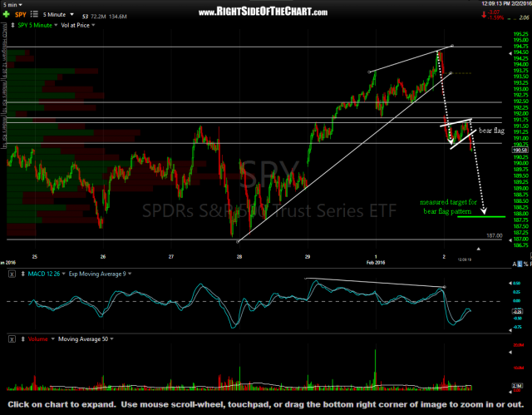The height and width of the screenshot is (415, 532).
Task: Click the 26 date label on time axis
Action: point(103,256)
